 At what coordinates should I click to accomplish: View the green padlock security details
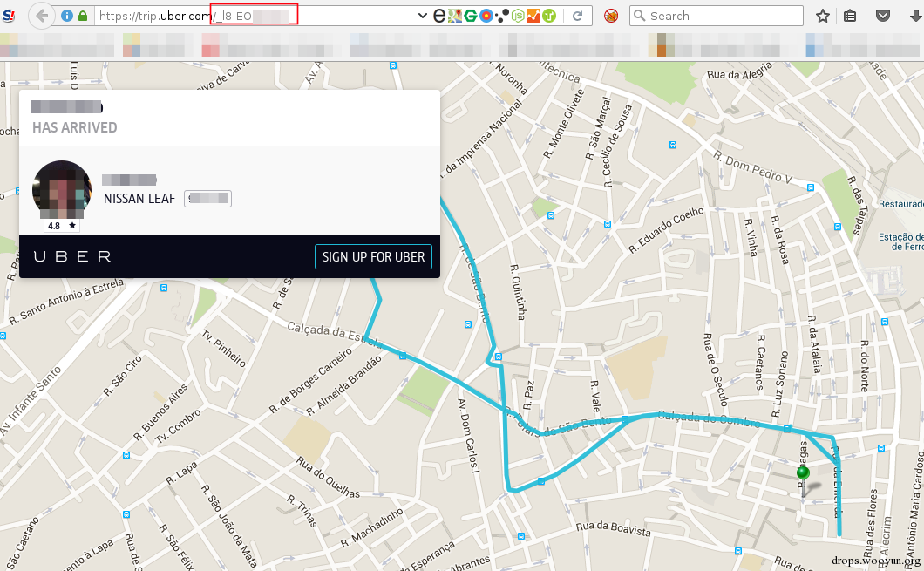click(83, 16)
